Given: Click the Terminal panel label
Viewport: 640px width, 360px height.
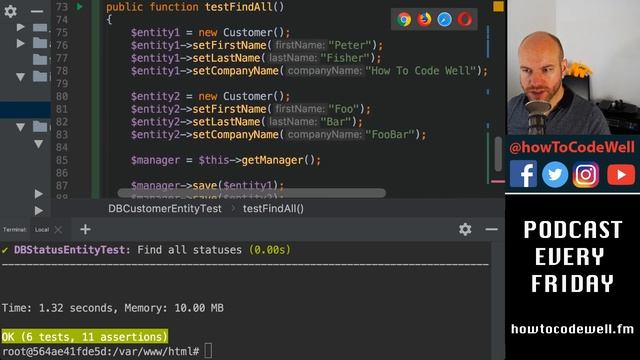Looking at the screenshot, I should pyautogui.click(x=15, y=230).
